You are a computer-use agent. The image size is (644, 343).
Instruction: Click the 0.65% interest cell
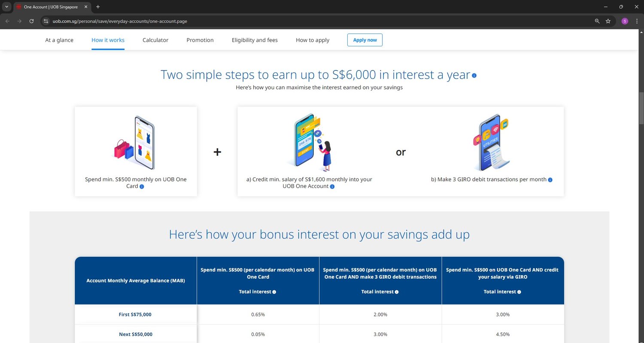pyautogui.click(x=258, y=315)
